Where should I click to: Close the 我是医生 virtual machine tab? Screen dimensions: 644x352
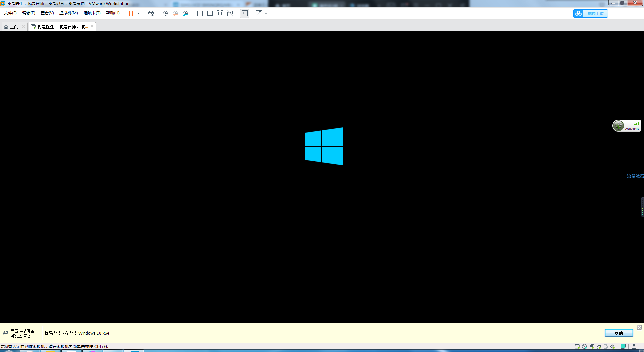pyautogui.click(x=92, y=26)
